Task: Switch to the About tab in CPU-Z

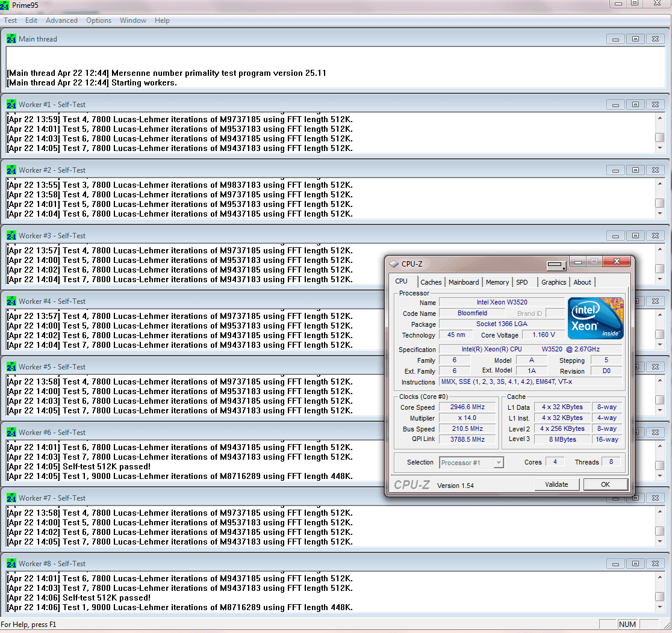Action: click(582, 282)
